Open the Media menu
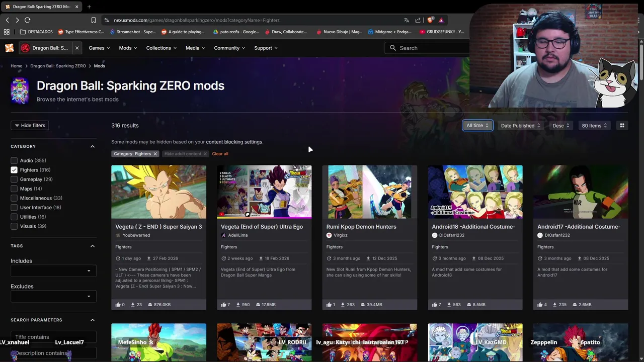 (195, 48)
